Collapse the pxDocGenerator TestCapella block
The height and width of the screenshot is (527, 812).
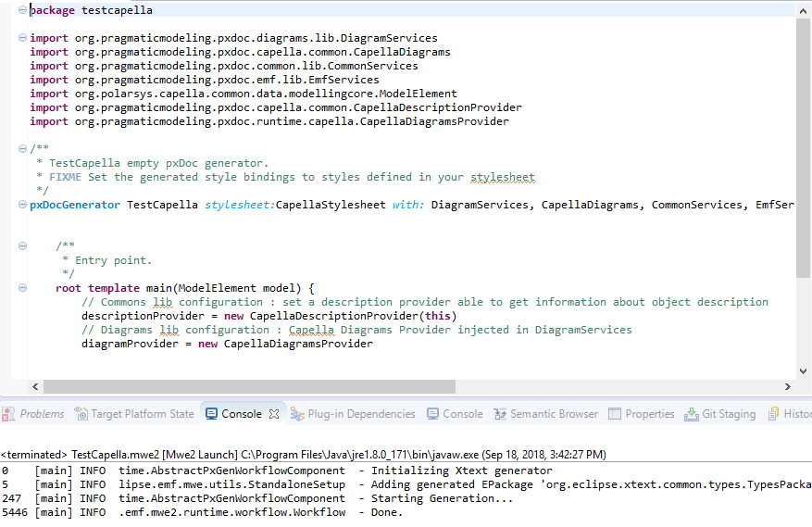coord(22,205)
